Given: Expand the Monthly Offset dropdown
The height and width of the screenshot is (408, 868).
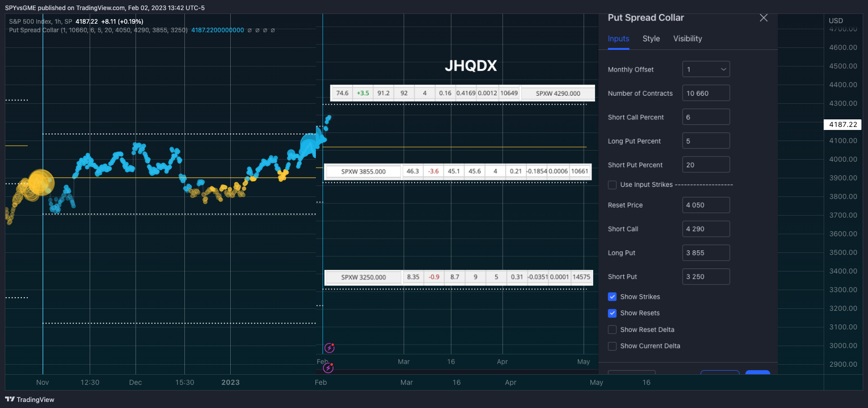Looking at the screenshot, I should (706, 69).
